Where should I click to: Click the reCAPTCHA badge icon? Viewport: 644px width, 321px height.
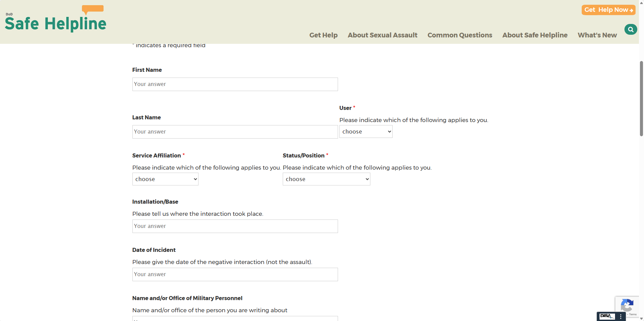626,305
